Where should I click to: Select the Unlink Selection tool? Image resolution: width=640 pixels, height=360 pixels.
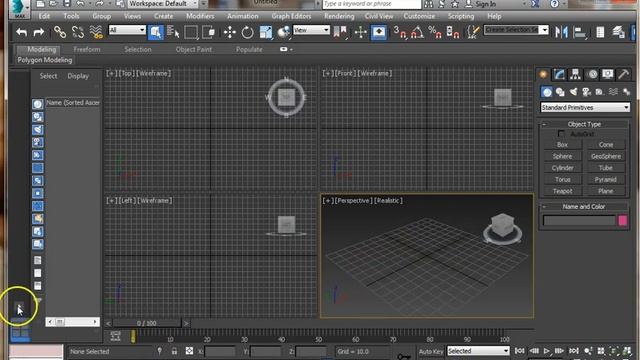[78, 32]
